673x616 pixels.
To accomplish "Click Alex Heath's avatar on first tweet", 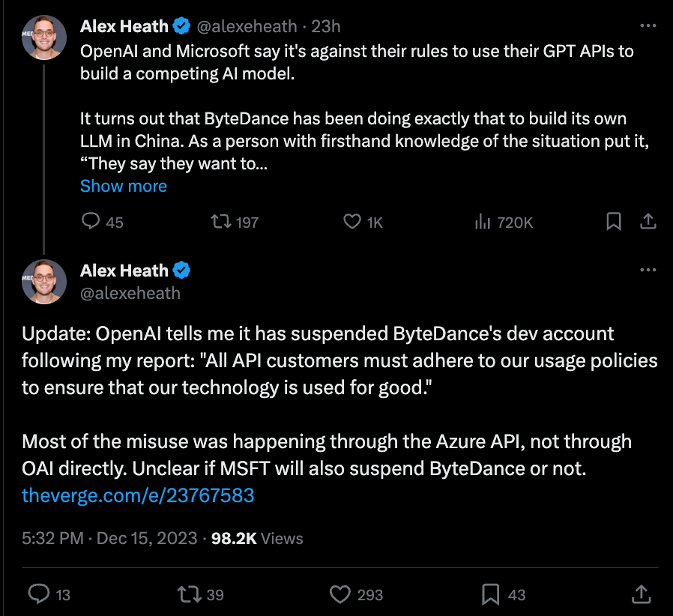I will 44,37.
